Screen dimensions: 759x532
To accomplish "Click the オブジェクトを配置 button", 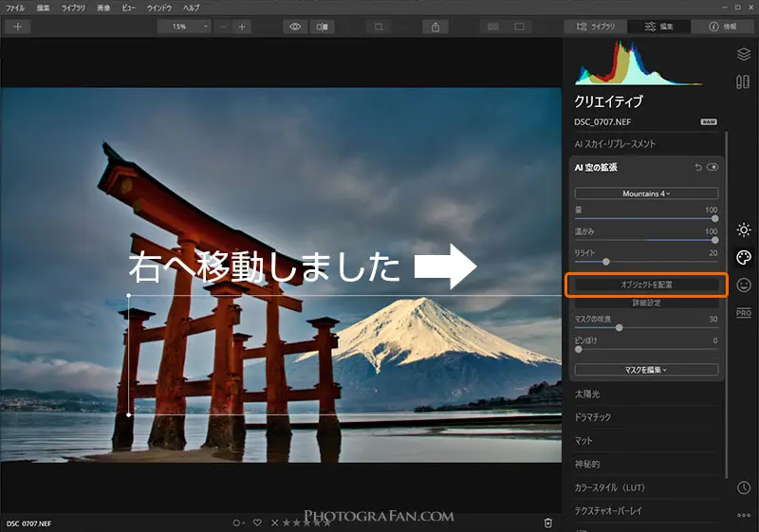I will 646,284.
